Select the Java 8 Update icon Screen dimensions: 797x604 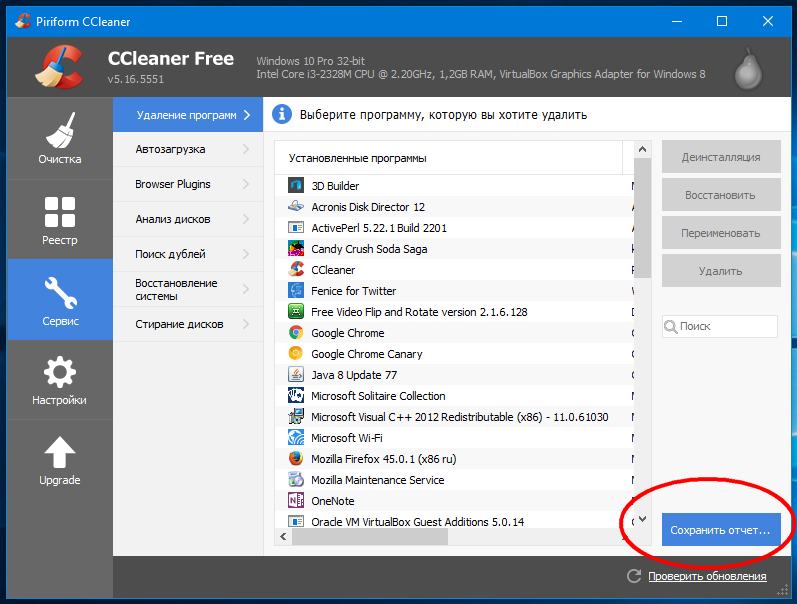(x=296, y=374)
